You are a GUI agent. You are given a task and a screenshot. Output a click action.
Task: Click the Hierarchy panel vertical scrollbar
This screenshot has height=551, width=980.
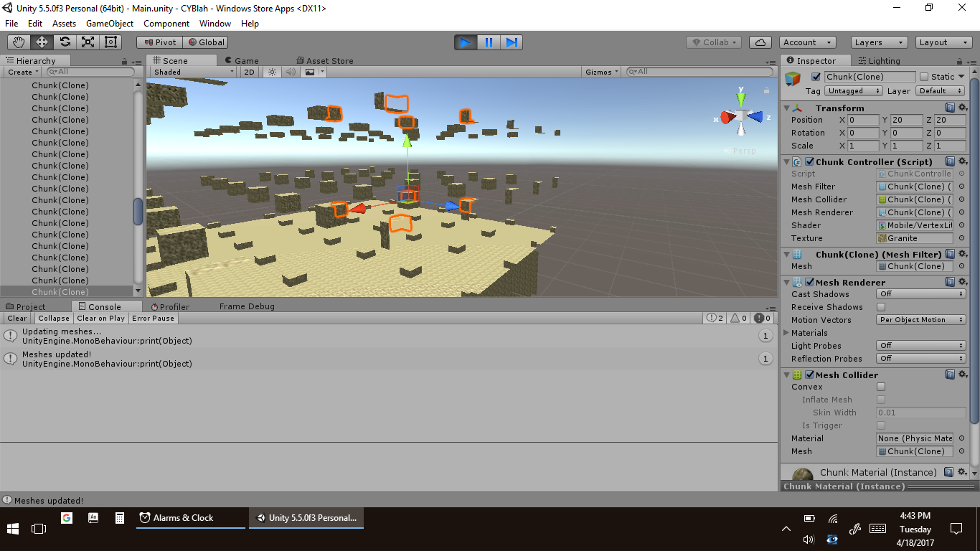[x=138, y=212]
